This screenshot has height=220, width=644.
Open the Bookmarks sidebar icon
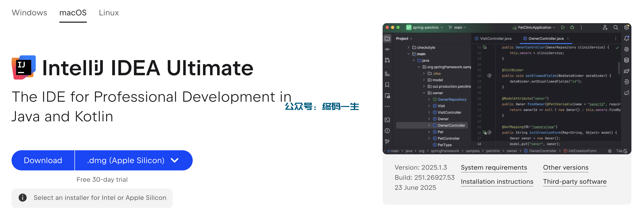[x=387, y=85]
